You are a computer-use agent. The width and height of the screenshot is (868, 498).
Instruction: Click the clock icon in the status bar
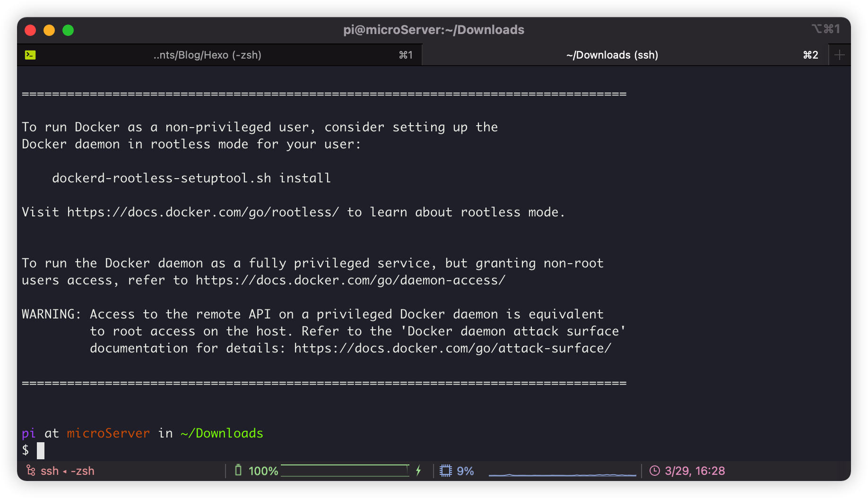click(655, 471)
